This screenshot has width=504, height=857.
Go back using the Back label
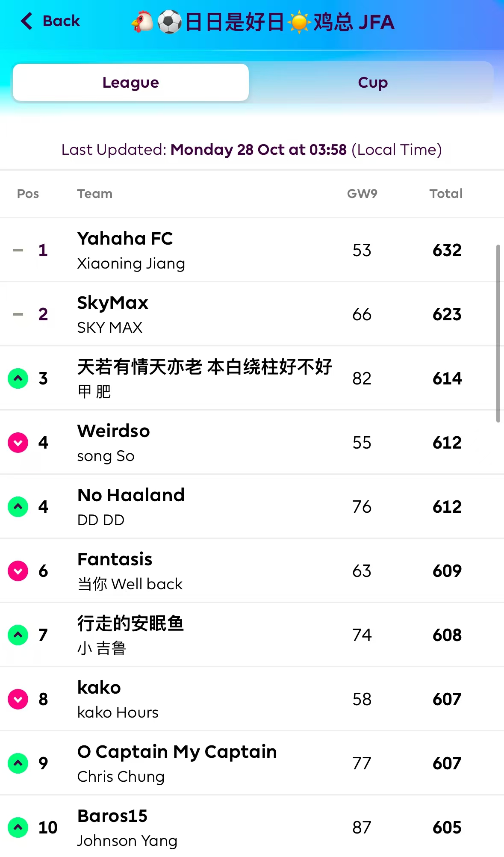[61, 21]
